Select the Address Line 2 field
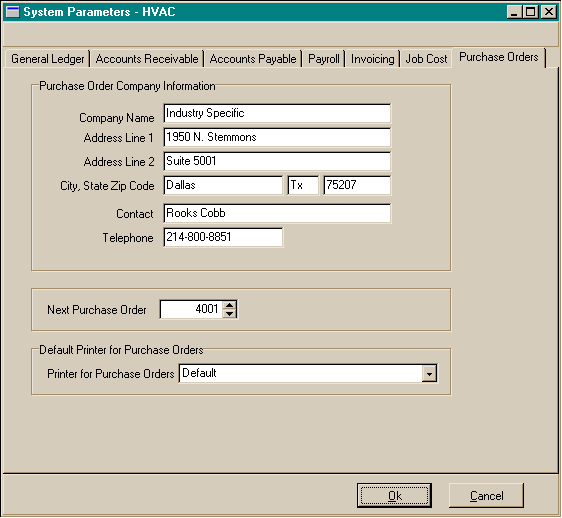The height and width of the screenshot is (518, 562). tap(277, 161)
